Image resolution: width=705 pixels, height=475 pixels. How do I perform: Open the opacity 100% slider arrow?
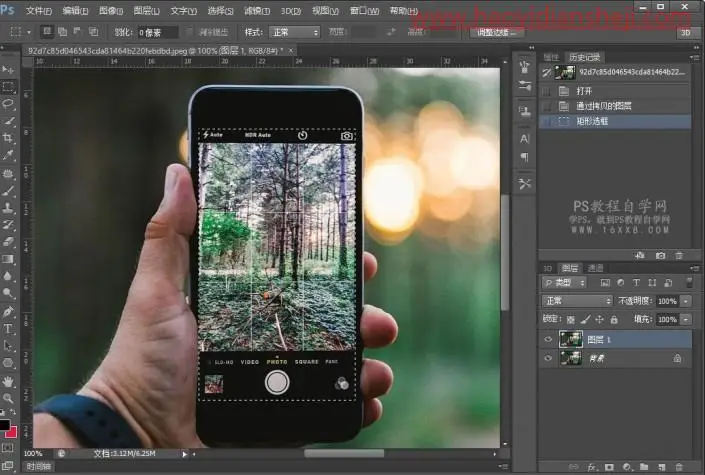pyautogui.click(x=686, y=301)
